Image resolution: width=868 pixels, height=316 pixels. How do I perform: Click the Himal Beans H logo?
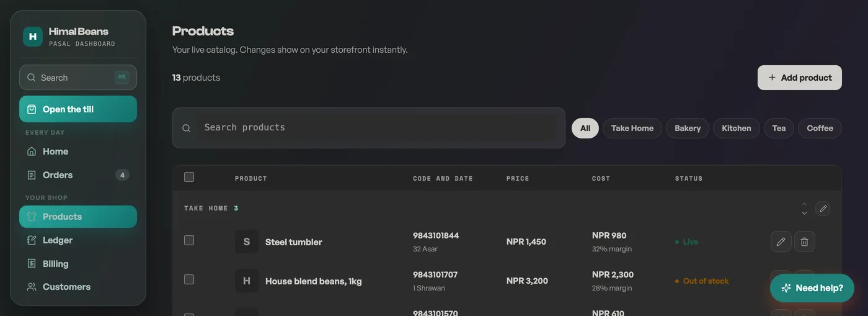tap(33, 37)
